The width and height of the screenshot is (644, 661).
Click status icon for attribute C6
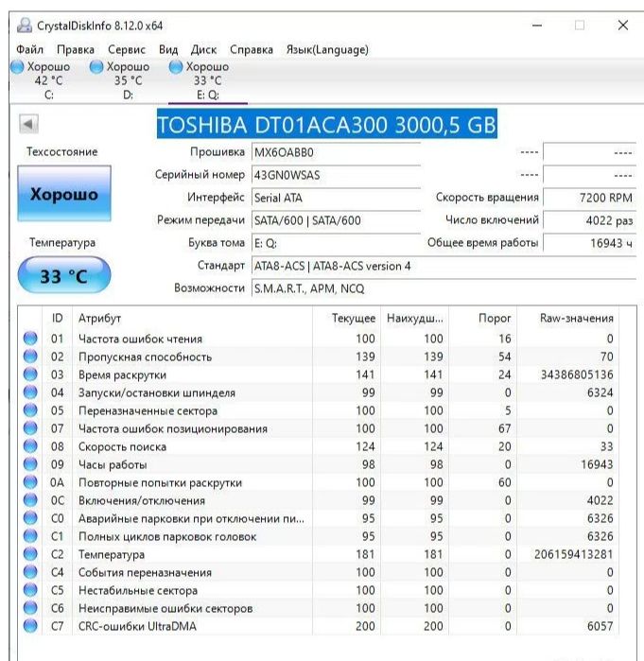click(30, 608)
